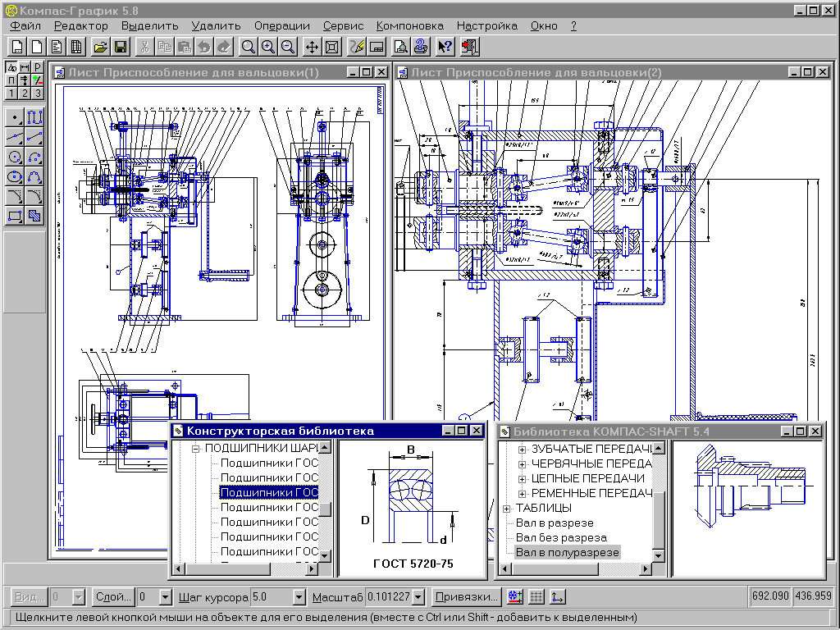Click the Слой... button
The width and height of the screenshot is (840, 630).
(x=112, y=596)
